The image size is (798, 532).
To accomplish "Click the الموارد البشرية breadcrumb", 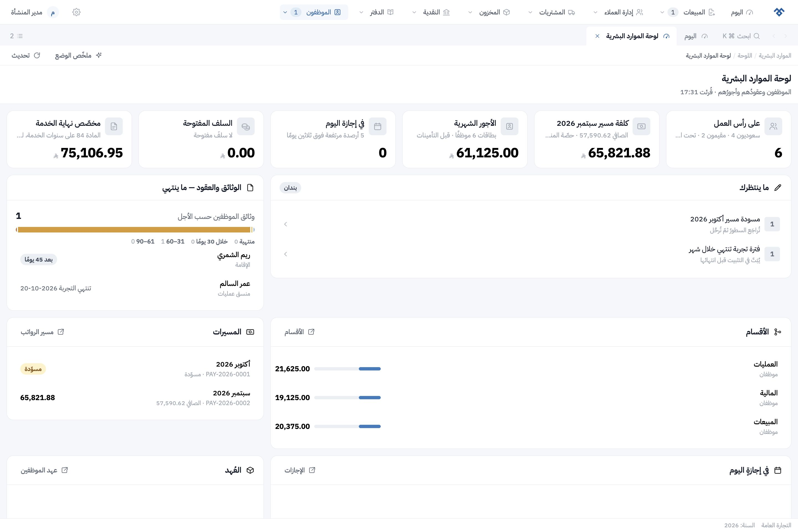I will (775, 56).
